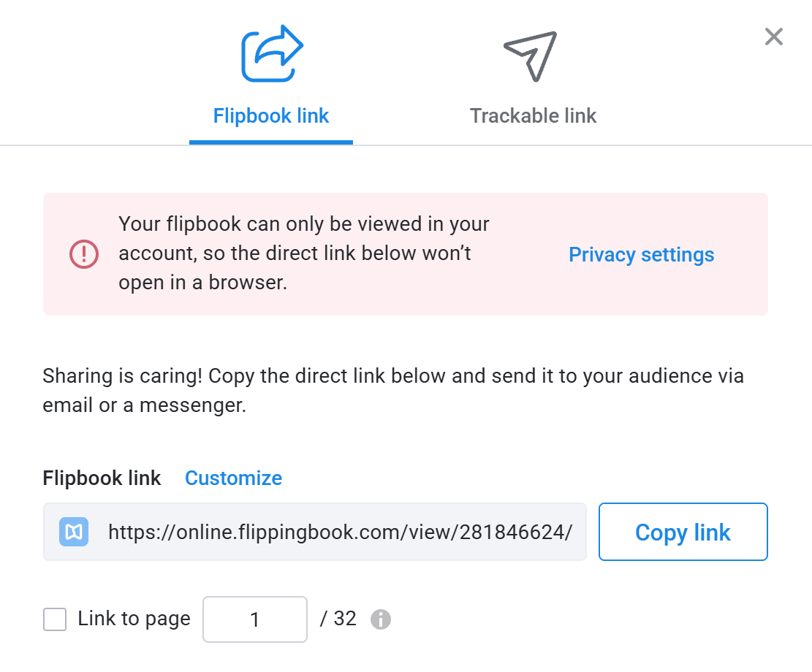The width and height of the screenshot is (812, 672).
Task: Open the Trackable link tab label
Action: pyautogui.click(x=533, y=115)
